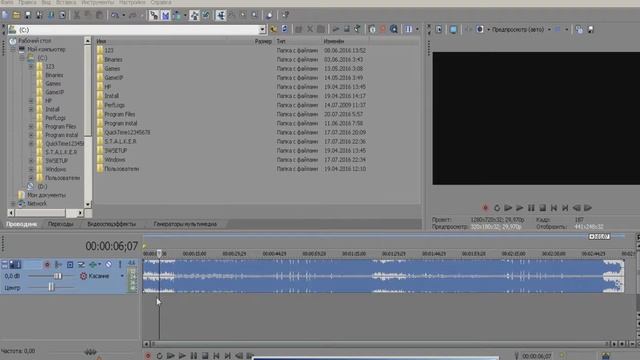Open project Properties from the main toolbar
The width and height of the screenshot is (640, 360).
(62, 16)
